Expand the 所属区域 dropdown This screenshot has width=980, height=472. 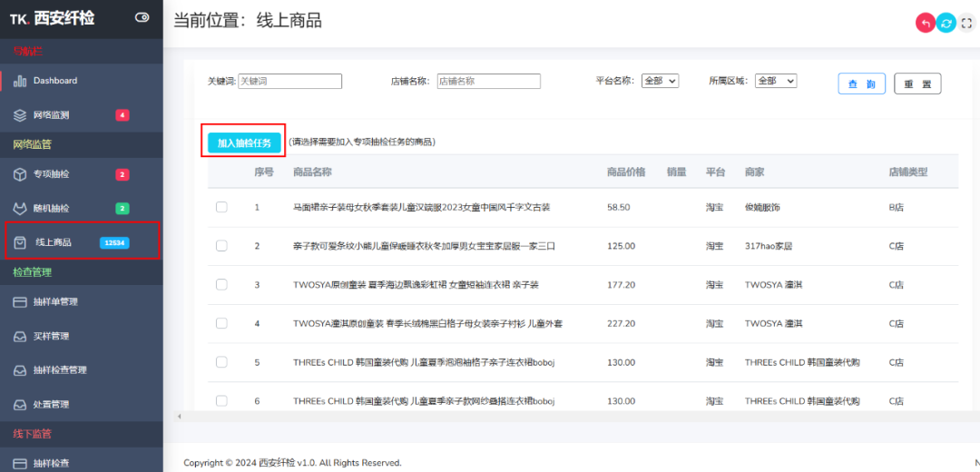(x=776, y=81)
